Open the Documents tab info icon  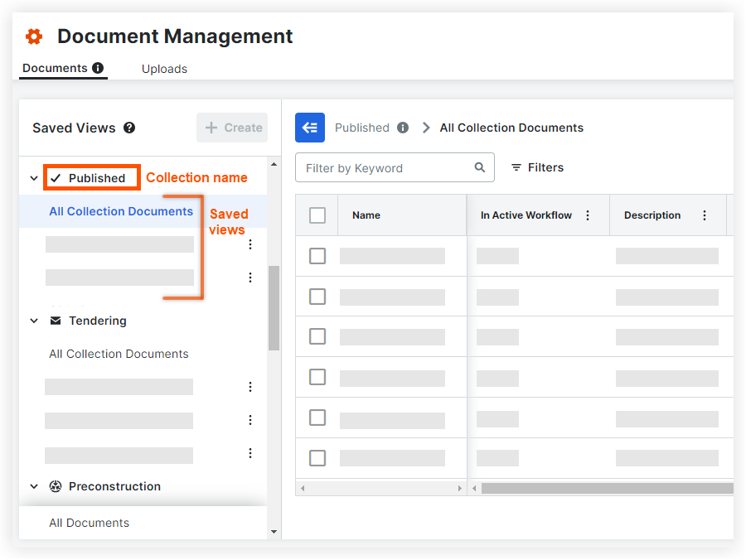(x=98, y=68)
